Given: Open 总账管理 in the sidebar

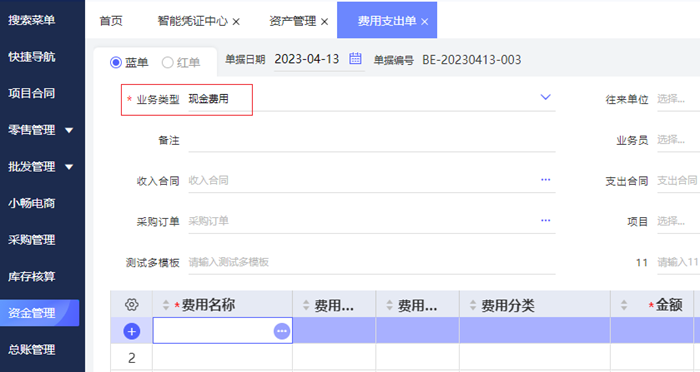Looking at the screenshot, I should coord(32,349).
